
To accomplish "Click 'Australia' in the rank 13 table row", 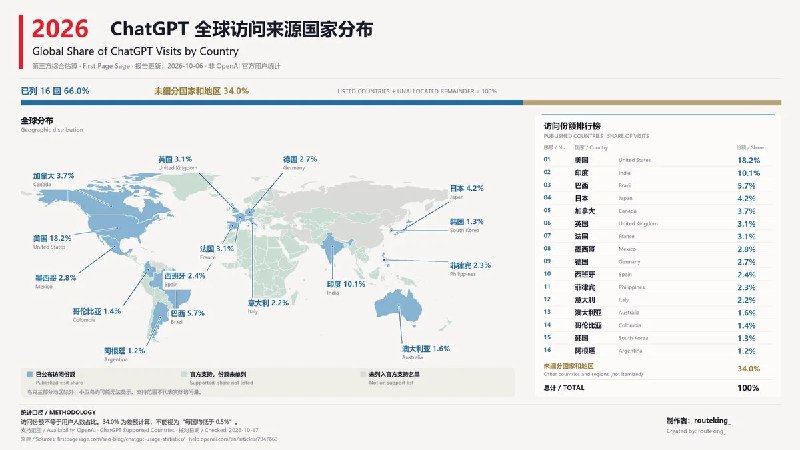I will 629,313.
